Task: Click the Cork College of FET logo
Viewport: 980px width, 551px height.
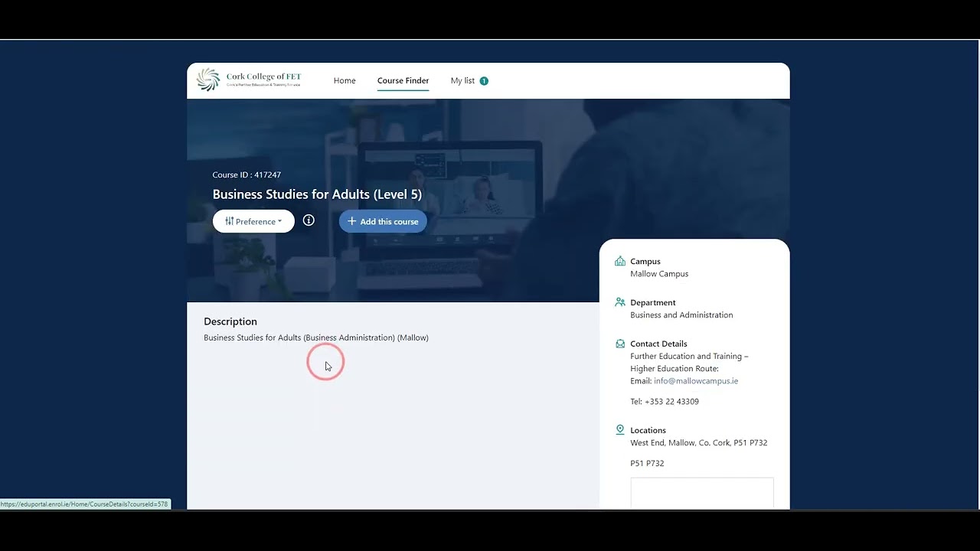Action: point(249,80)
